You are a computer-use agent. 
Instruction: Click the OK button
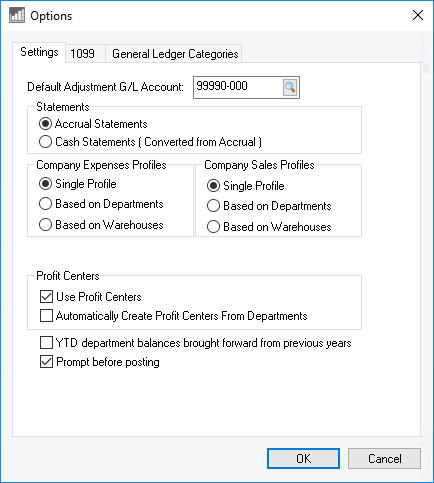(303, 459)
